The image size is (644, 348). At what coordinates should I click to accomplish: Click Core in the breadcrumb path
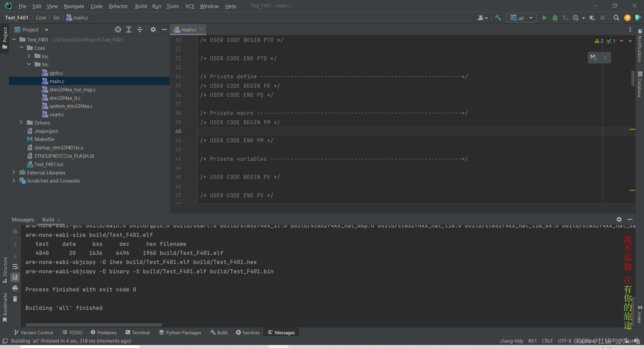coord(41,18)
